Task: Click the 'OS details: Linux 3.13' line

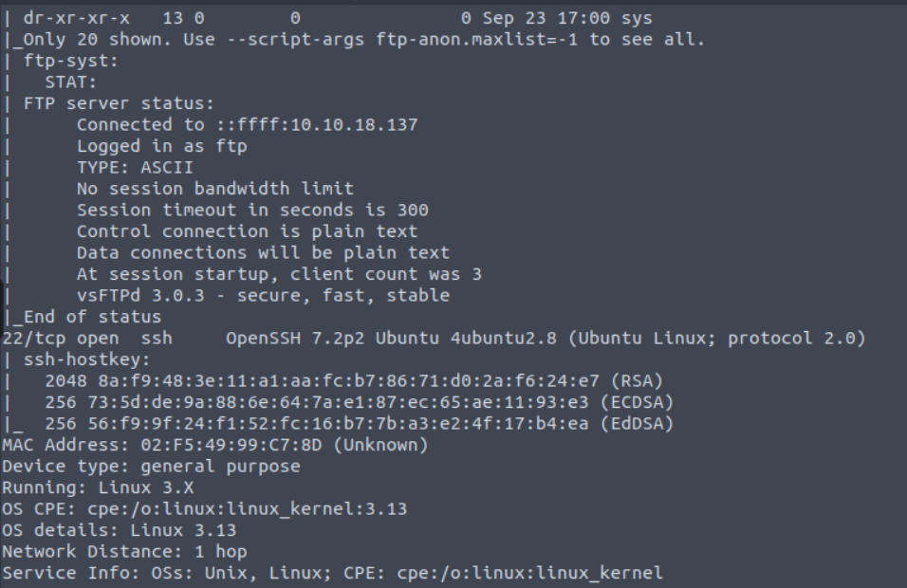Action: 120,529
